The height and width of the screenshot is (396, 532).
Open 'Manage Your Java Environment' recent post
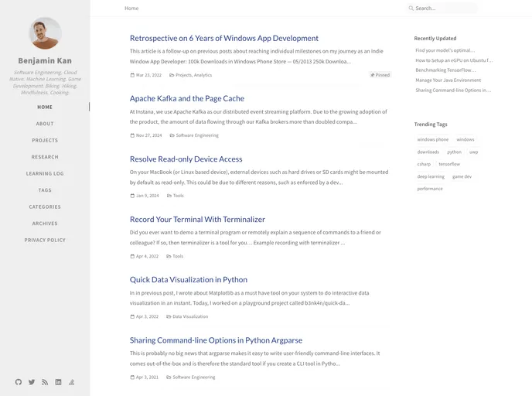pyautogui.click(x=448, y=80)
